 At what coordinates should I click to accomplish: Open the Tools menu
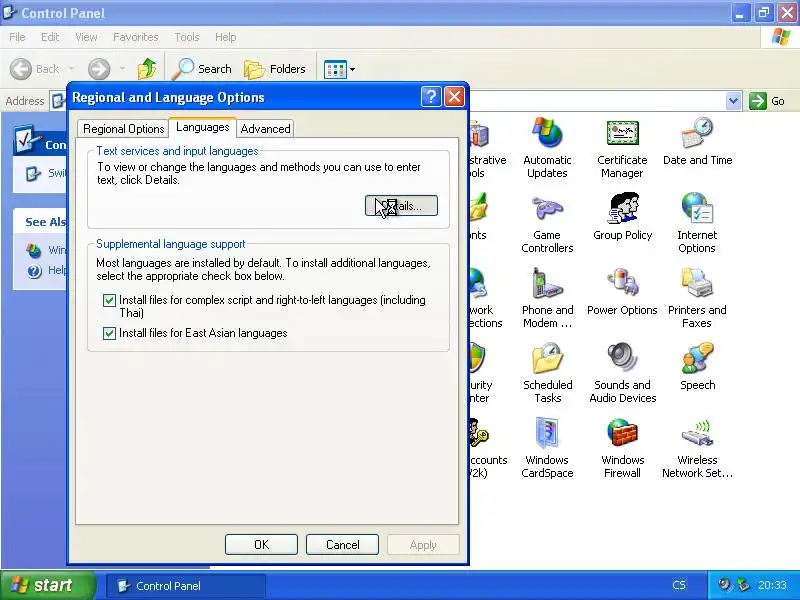pyautogui.click(x=187, y=37)
